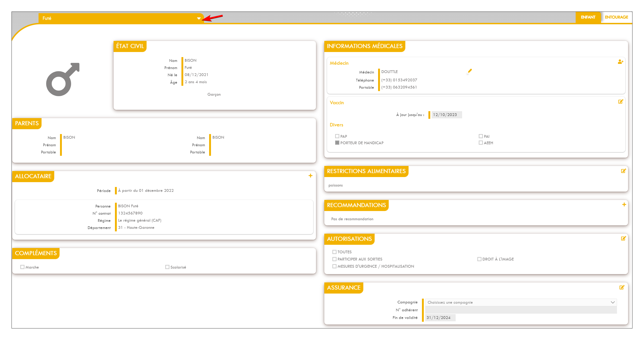Viewport: 644px width, 340px height.
Task: Click the 'Garçon' gender label
Action: (214, 94)
